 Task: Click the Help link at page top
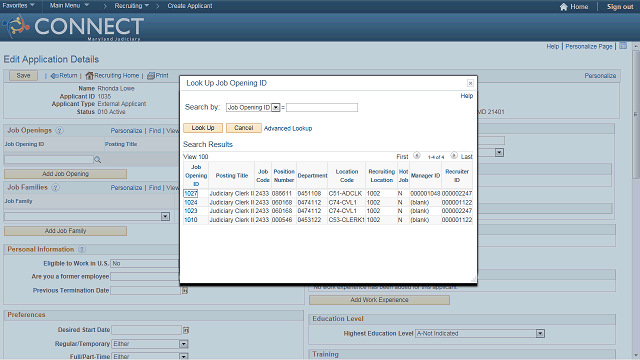point(553,47)
